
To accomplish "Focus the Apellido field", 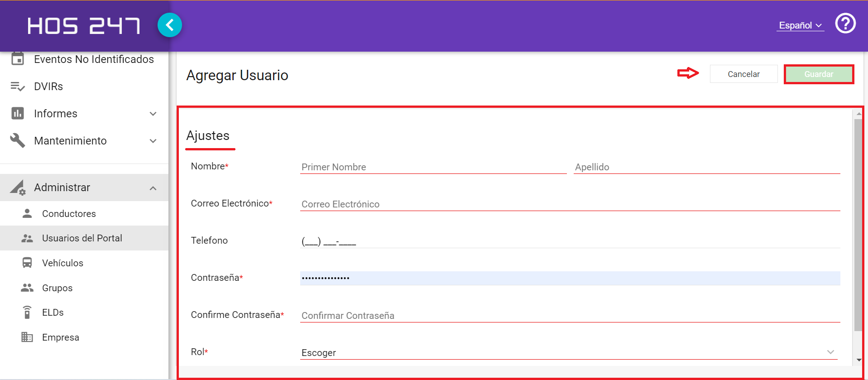I will (707, 167).
